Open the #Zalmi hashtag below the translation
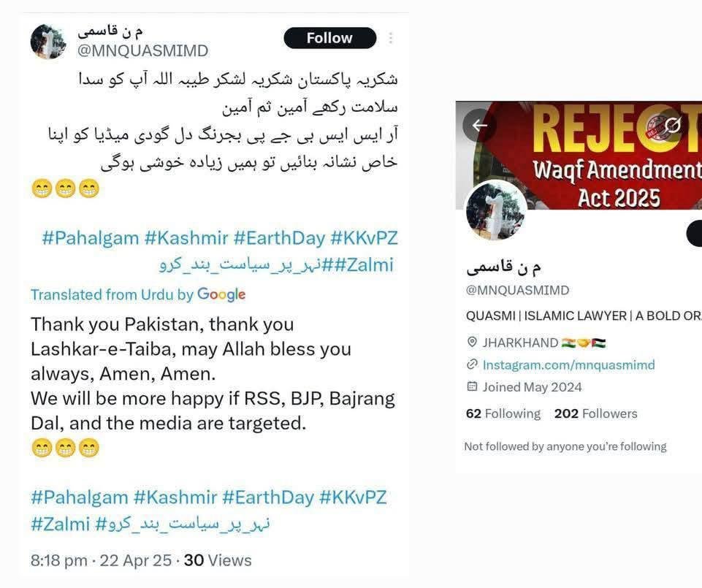702x588 pixels. tap(61, 524)
